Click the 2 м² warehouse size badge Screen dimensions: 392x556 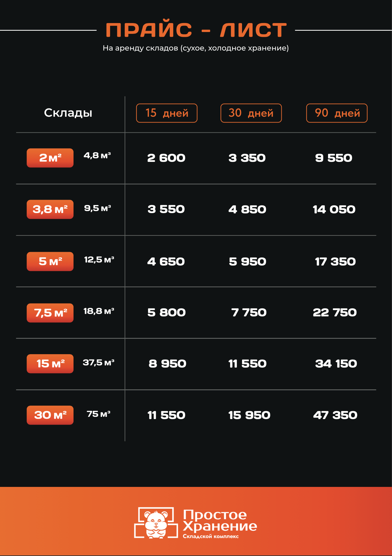click(50, 158)
